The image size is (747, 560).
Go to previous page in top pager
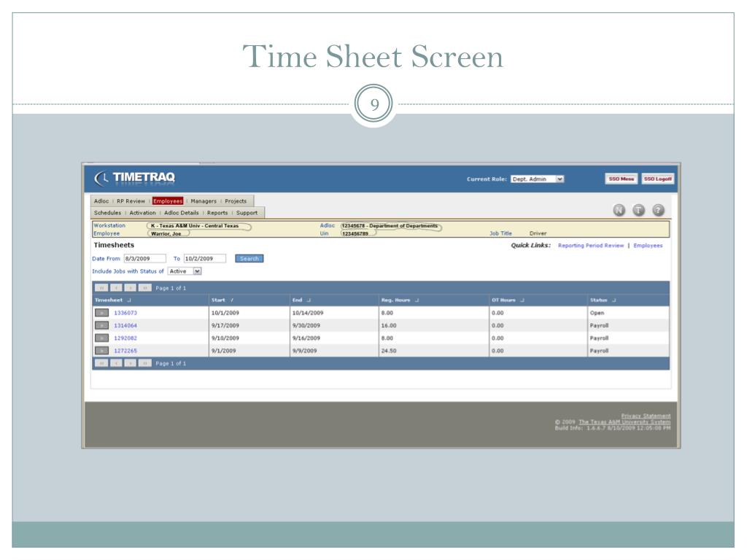116,287
